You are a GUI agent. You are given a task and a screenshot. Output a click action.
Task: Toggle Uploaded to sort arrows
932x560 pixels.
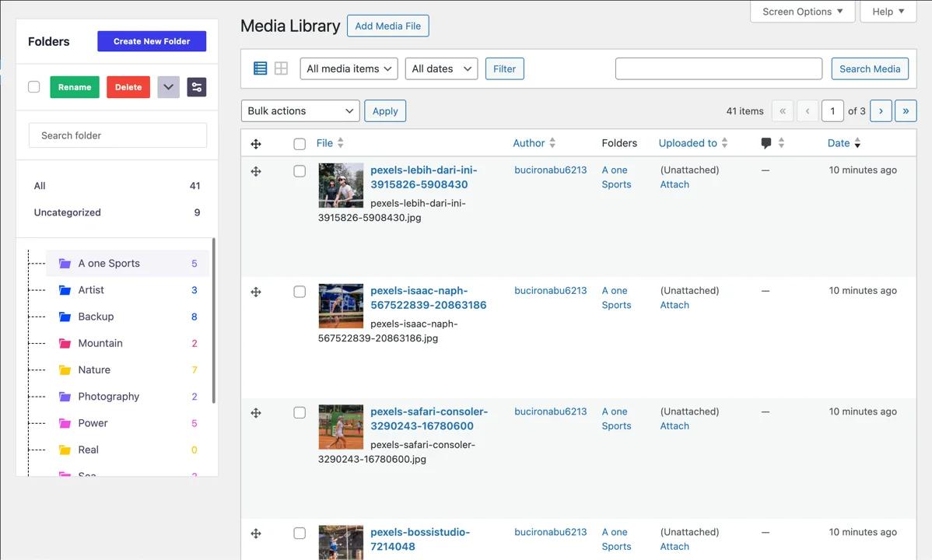point(724,142)
